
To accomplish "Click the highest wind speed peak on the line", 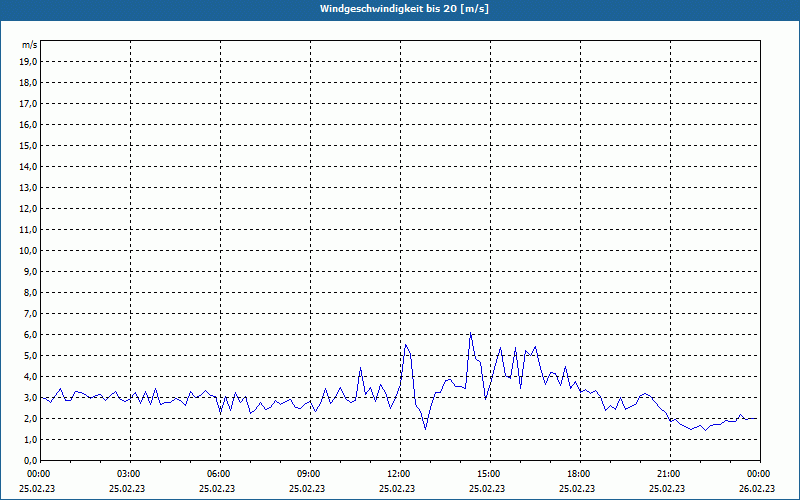I will click(x=470, y=333).
